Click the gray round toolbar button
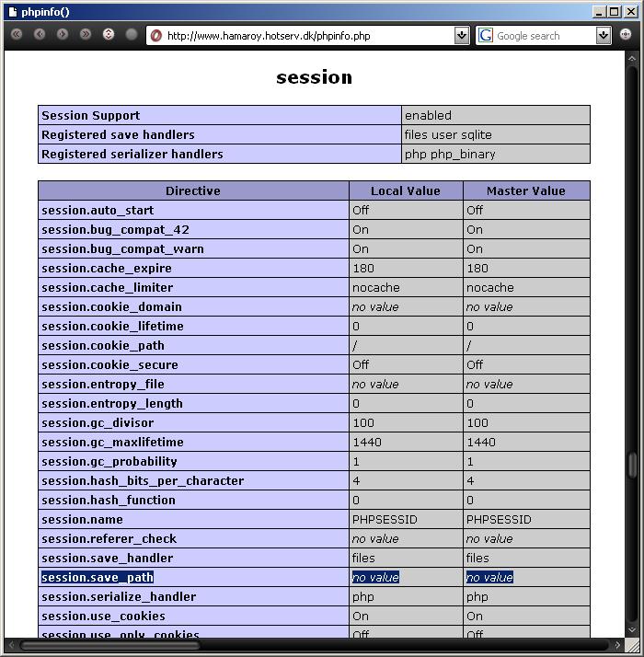Viewport: 644px width, 657px height. [132, 34]
